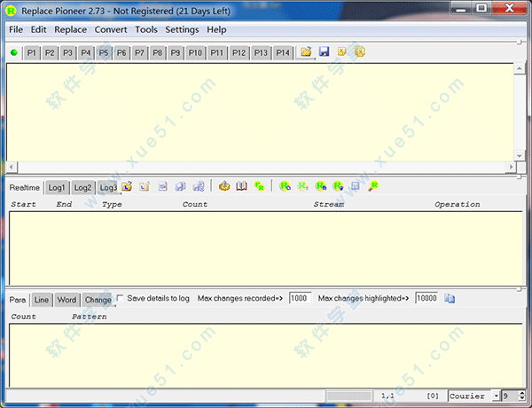The image size is (532, 408).
Task: Click the fourth green R icon
Action: coord(339,186)
